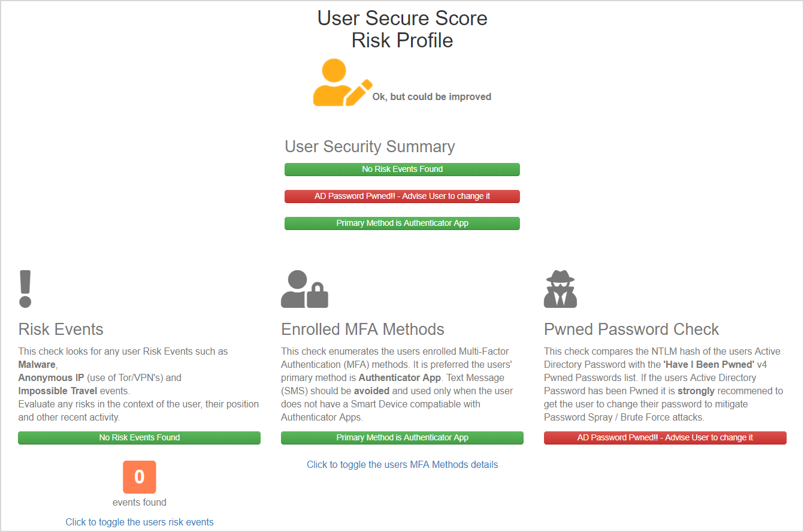Click the spy detective Pwned Password icon

pyautogui.click(x=560, y=288)
